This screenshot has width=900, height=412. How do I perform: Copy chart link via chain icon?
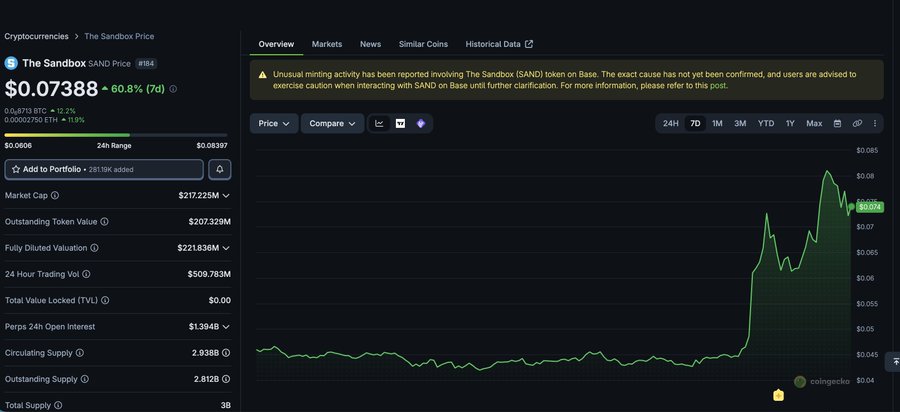[857, 123]
